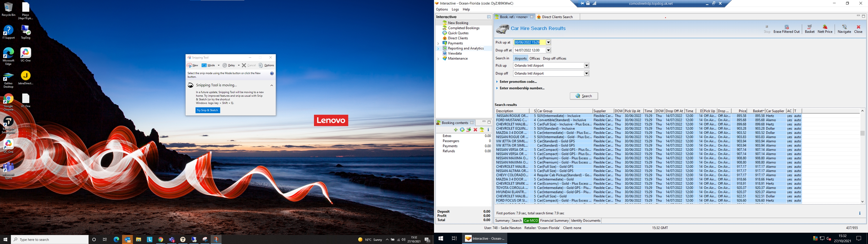Click Erase Filtered Out toolbar icon
The image size is (868, 244).
[x=786, y=29]
